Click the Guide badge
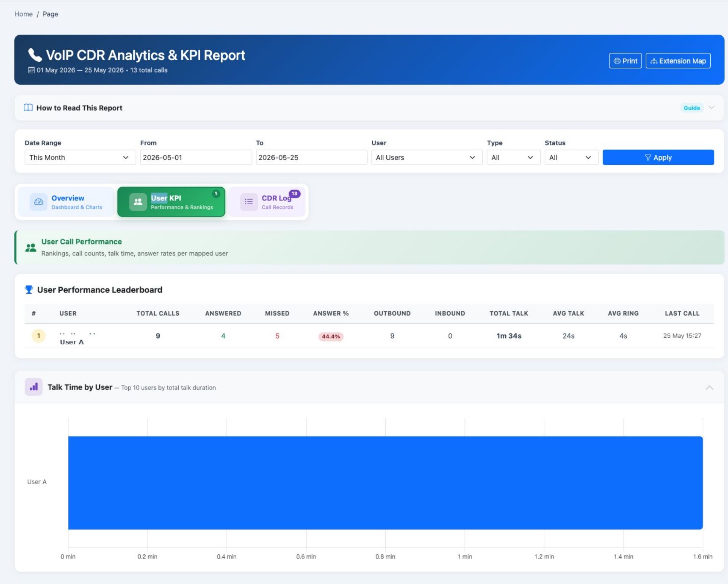The height and width of the screenshot is (584, 728). [x=692, y=108]
